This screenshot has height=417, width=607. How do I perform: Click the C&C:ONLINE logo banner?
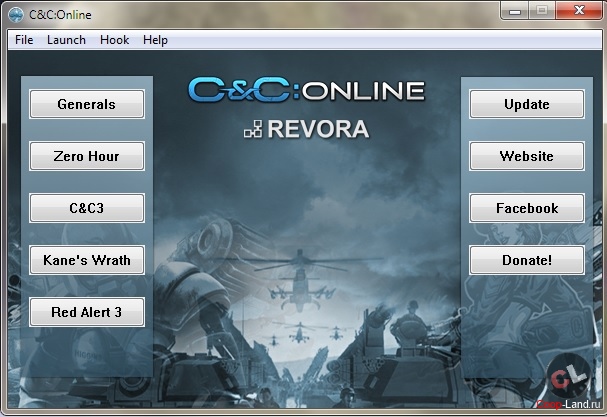click(306, 90)
